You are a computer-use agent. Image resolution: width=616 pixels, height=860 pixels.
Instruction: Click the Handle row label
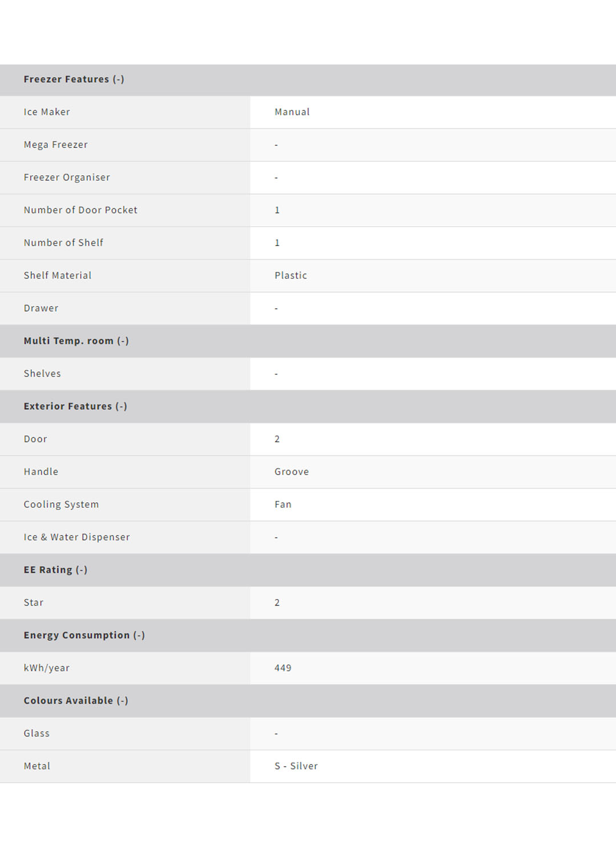click(x=41, y=471)
